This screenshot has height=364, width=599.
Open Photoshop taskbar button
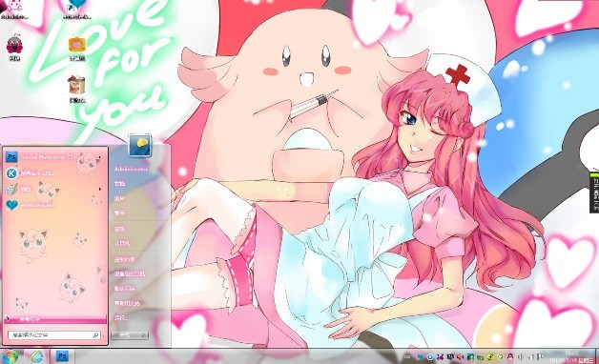coord(62,356)
